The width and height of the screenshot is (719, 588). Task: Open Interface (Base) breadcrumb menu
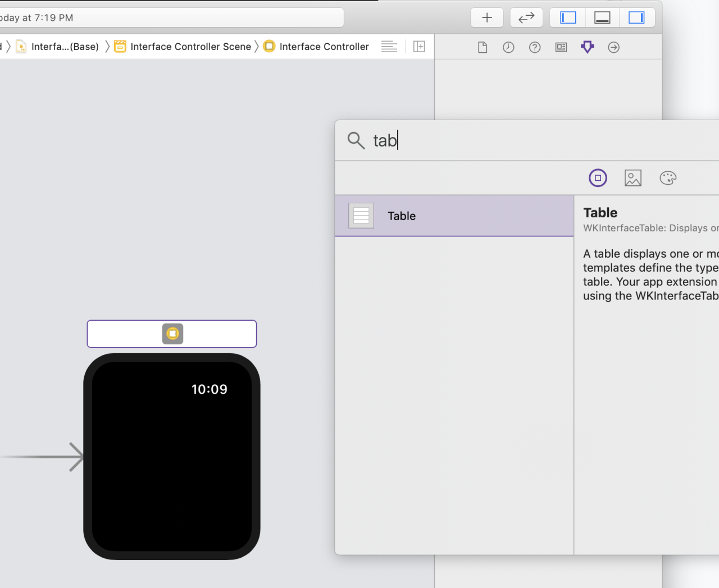pyautogui.click(x=64, y=47)
